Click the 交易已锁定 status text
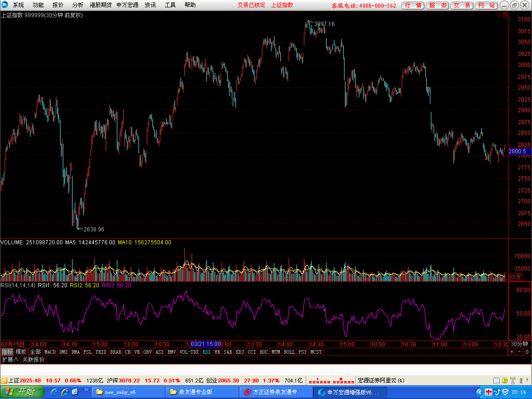Viewport: 532px width, 399px height. tap(251, 5)
